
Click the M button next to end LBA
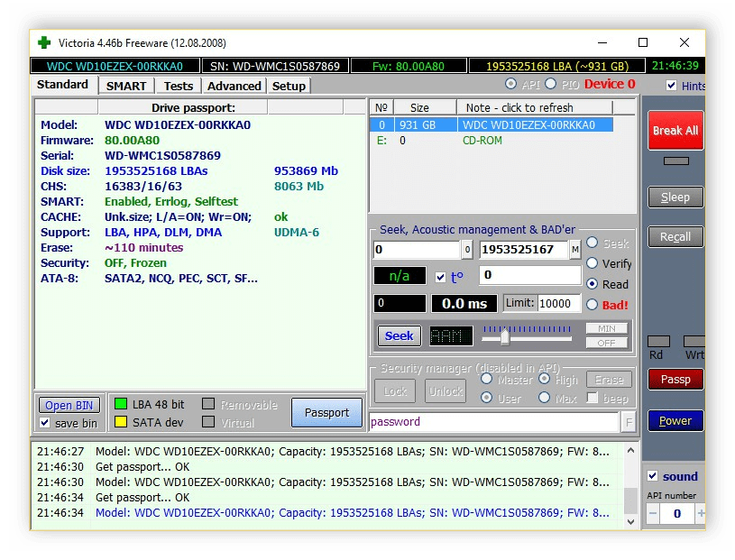(x=574, y=250)
